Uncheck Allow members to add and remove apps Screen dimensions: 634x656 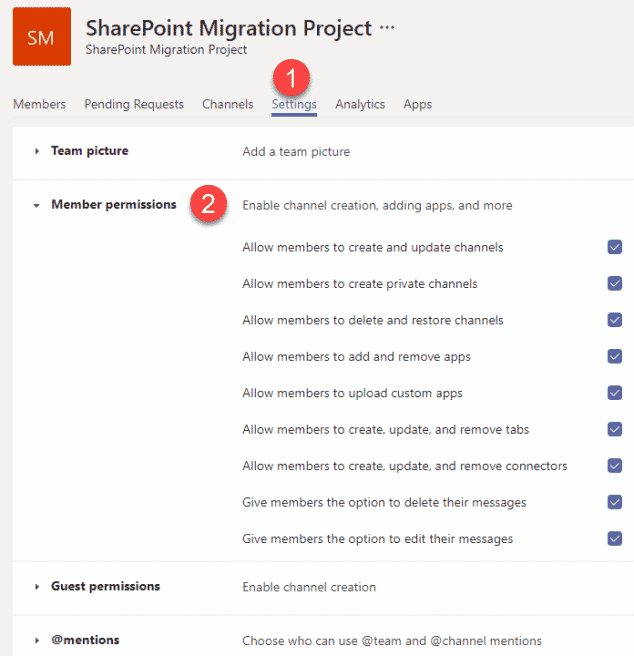pos(614,356)
